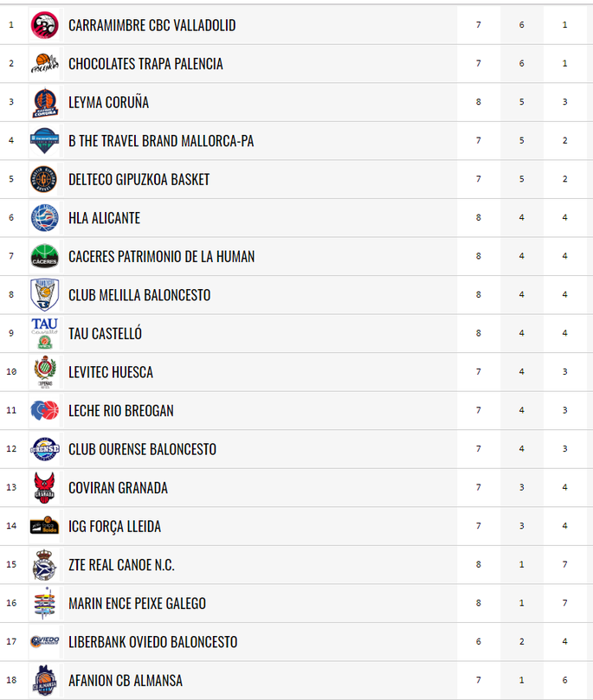Open the Marin Ence Peixe Galego team name
Screen dimensions: 593x700
point(137,604)
